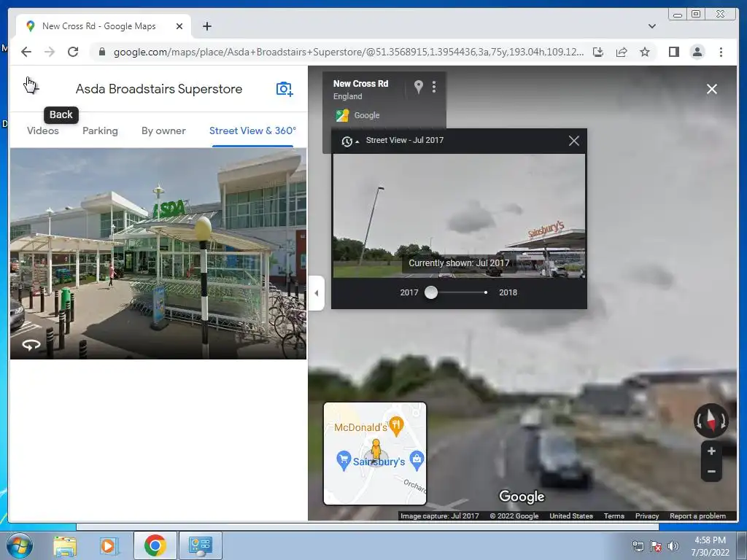
Task: Click United States footer link
Action: click(571, 516)
